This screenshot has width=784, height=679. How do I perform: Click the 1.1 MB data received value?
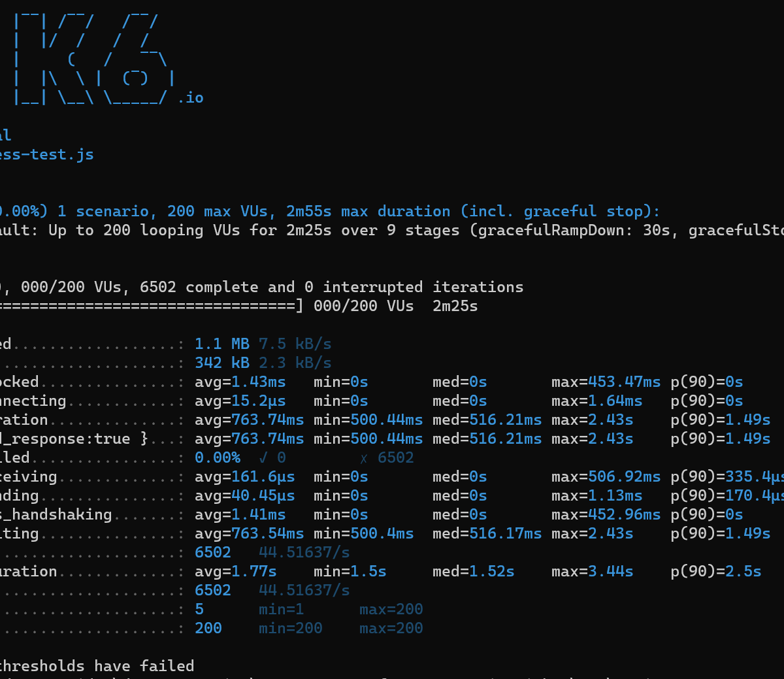[x=221, y=344]
